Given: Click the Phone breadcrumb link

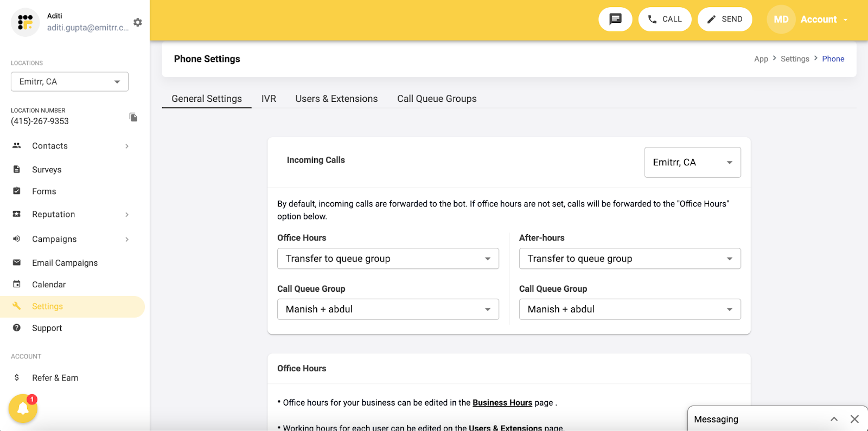Looking at the screenshot, I should pos(833,59).
